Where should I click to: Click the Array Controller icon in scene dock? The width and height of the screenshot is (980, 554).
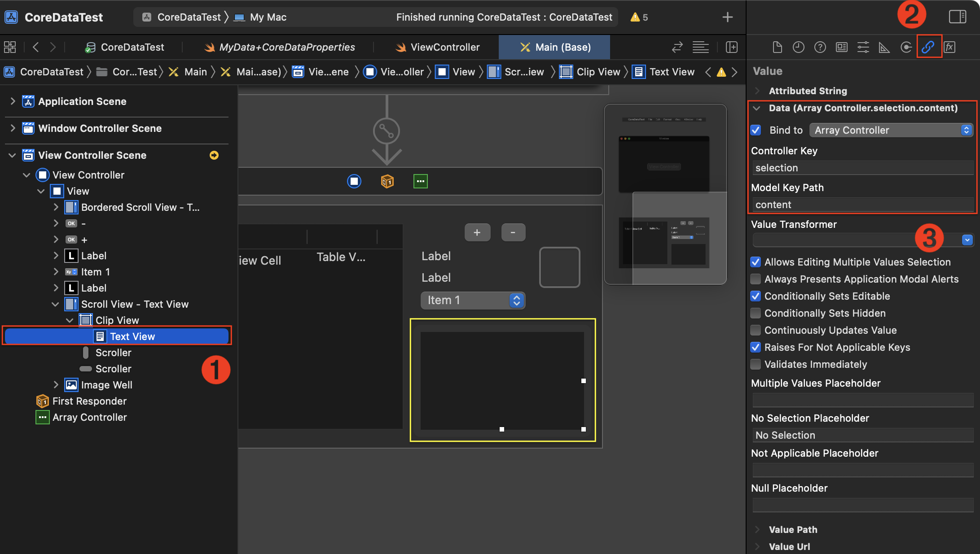[x=420, y=181]
